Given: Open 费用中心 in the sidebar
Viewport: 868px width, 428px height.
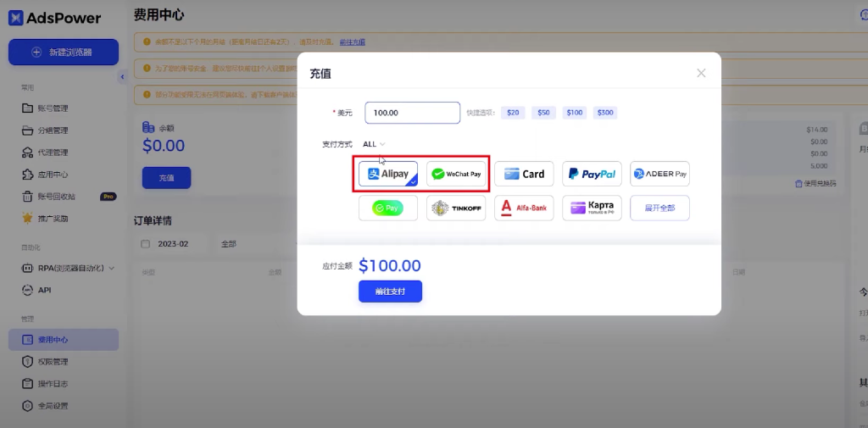Looking at the screenshot, I should (63, 339).
